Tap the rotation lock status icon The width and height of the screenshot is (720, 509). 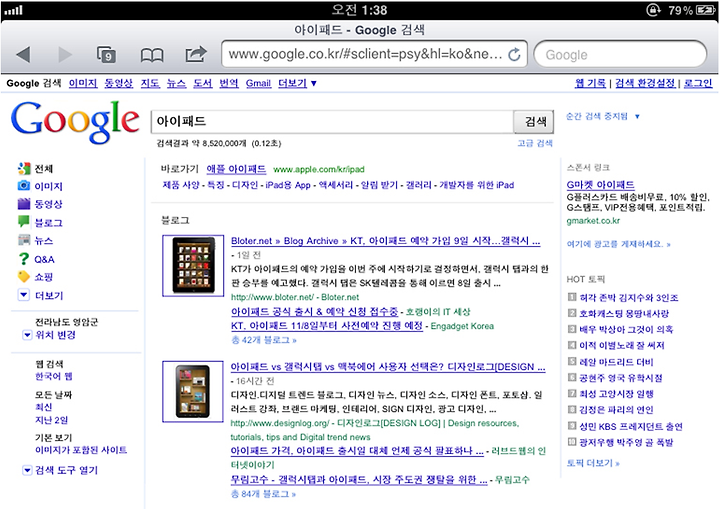coord(653,10)
